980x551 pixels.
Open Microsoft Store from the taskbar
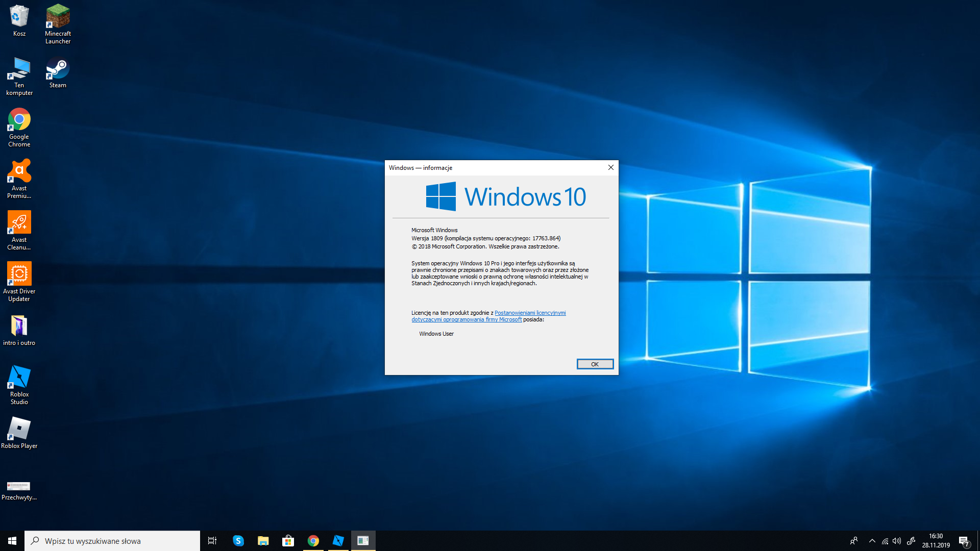(x=288, y=541)
